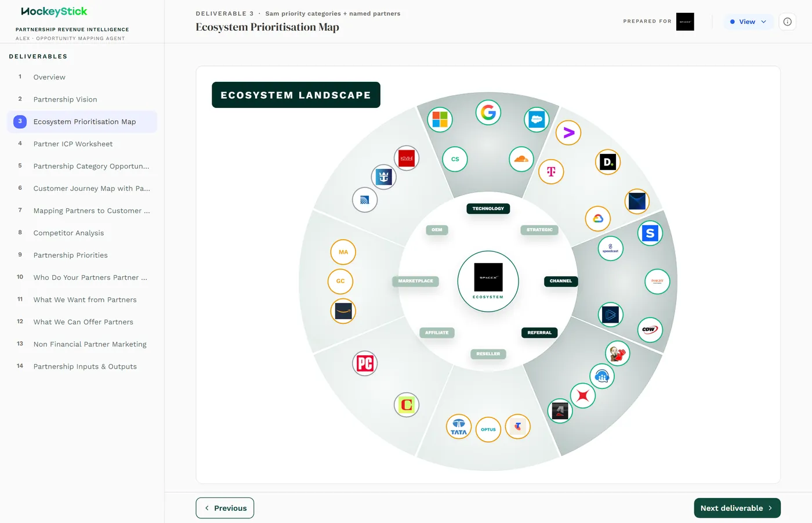812x523 pixels.
Task: Open Partnership Priorities deliverable
Action: tap(82, 255)
